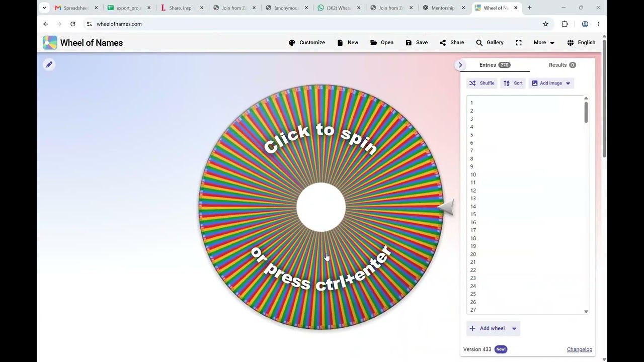This screenshot has height=362, width=644.
Task: Click Add wheel button
Action: (x=487, y=328)
